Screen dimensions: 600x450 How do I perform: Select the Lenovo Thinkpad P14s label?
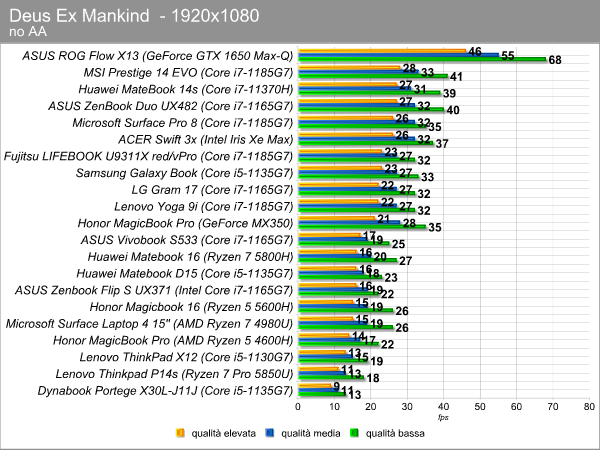point(174,374)
